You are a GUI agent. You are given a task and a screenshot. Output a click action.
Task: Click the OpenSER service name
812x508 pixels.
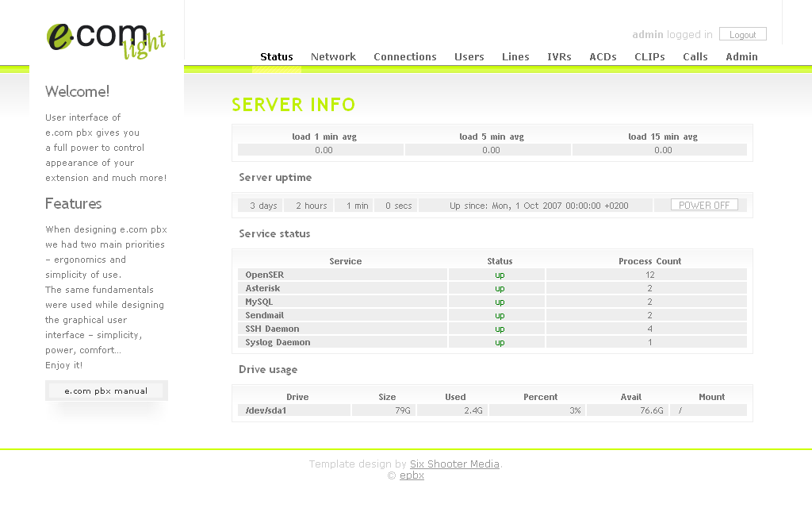pyautogui.click(x=265, y=275)
